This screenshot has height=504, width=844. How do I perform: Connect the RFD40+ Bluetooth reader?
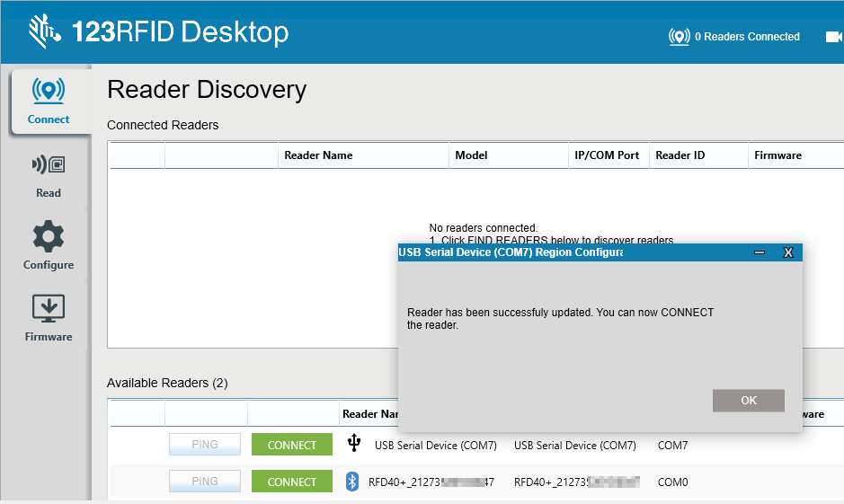(292, 482)
